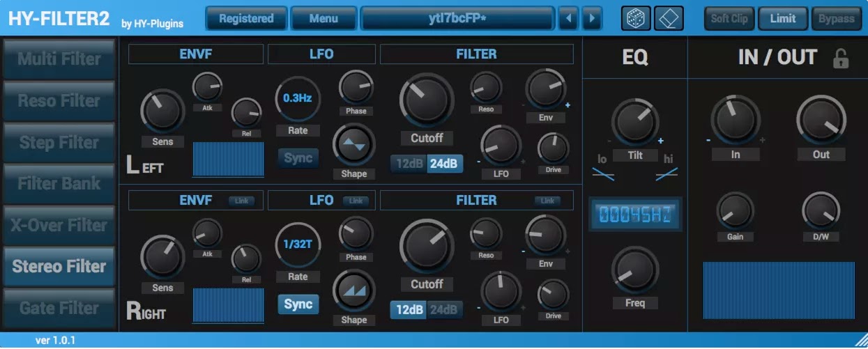The height and width of the screenshot is (349, 868).
Task: Go to next preset with right arrow
Action: 592,18
